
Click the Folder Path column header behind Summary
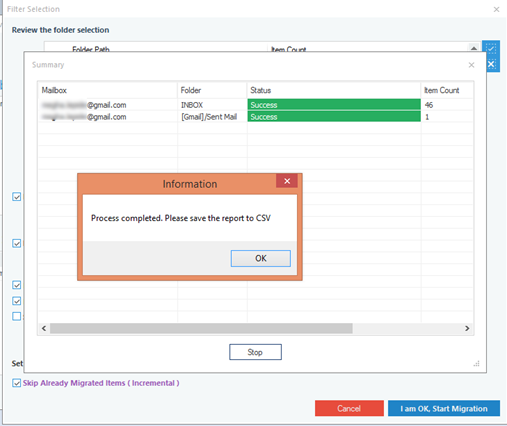pyautogui.click(x=91, y=49)
